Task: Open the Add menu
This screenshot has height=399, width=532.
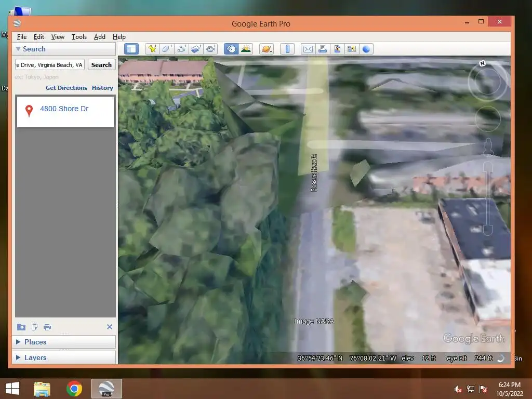Action: [99, 37]
